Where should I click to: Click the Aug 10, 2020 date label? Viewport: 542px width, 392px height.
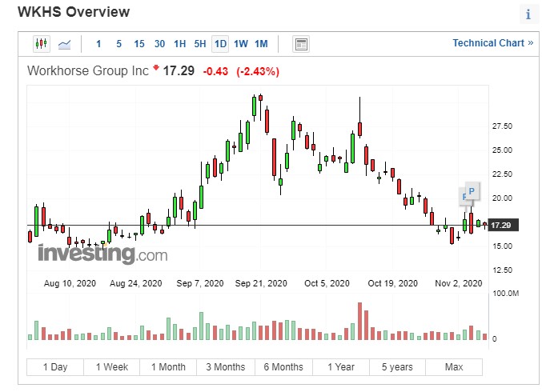pyautogui.click(x=70, y=283)
